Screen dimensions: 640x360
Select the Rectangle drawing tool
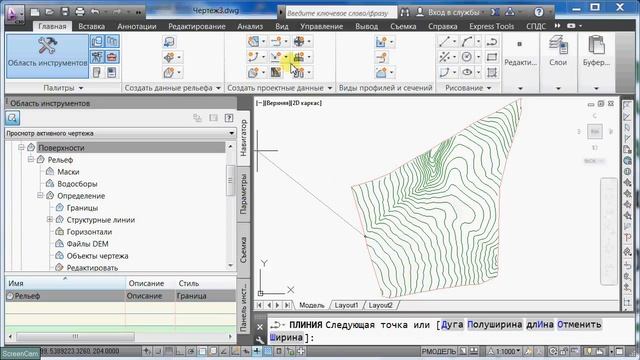tap(492, 57)
